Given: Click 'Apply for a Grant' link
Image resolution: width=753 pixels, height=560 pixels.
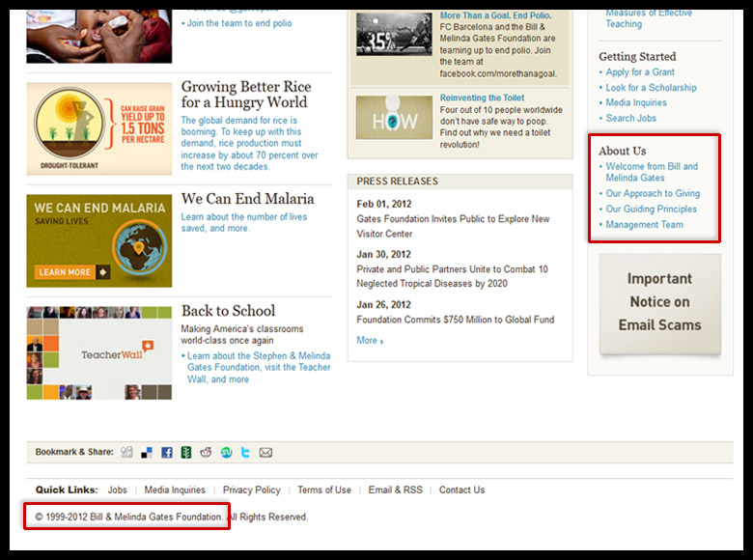Looking at the screenshot, I should (640, 72).
